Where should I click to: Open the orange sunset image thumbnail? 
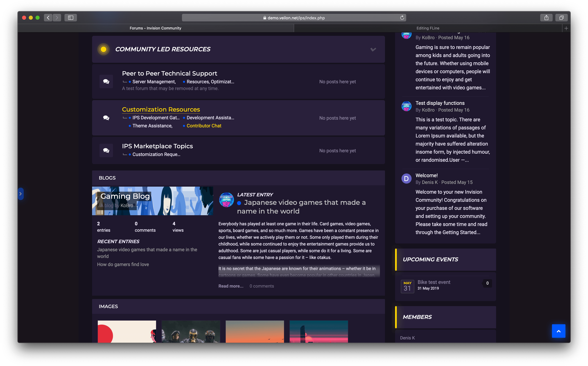click(x=255, y=331)
